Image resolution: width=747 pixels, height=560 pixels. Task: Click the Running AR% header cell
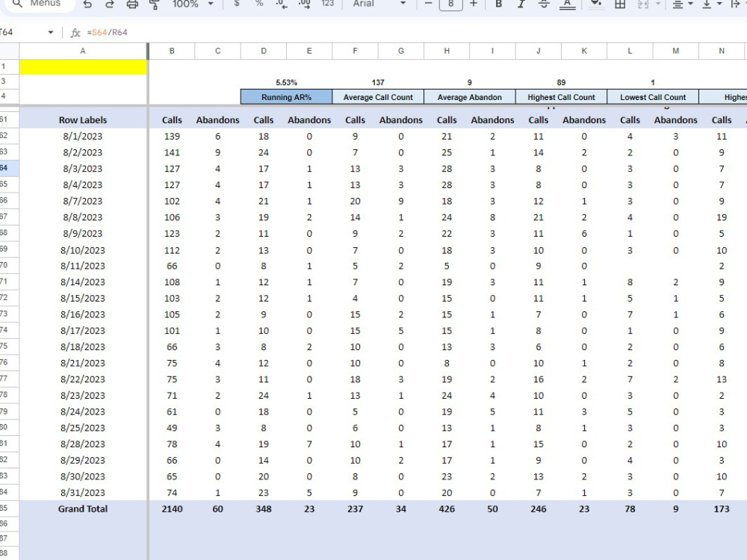click(286, 97)
